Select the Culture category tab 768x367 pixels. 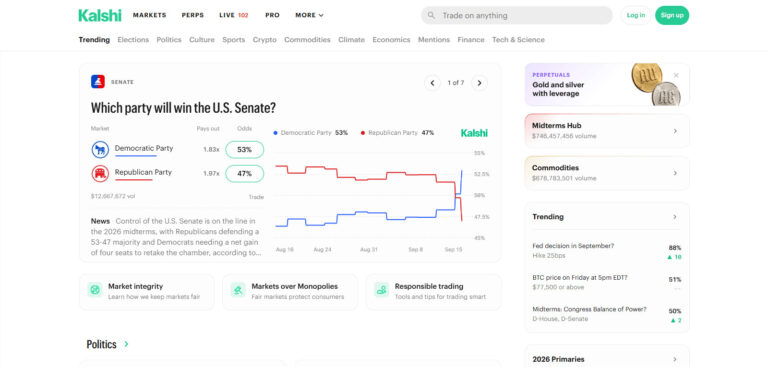(202, 40)
